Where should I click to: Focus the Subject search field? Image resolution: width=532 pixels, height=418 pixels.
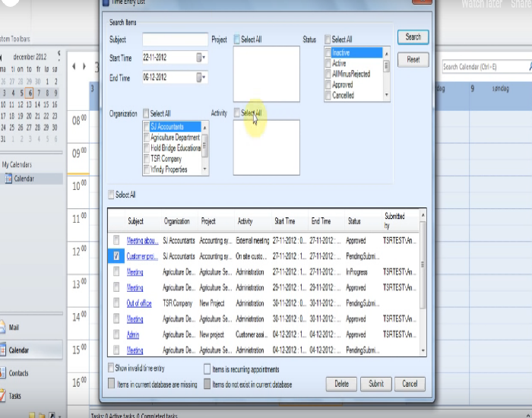point(175,40)
